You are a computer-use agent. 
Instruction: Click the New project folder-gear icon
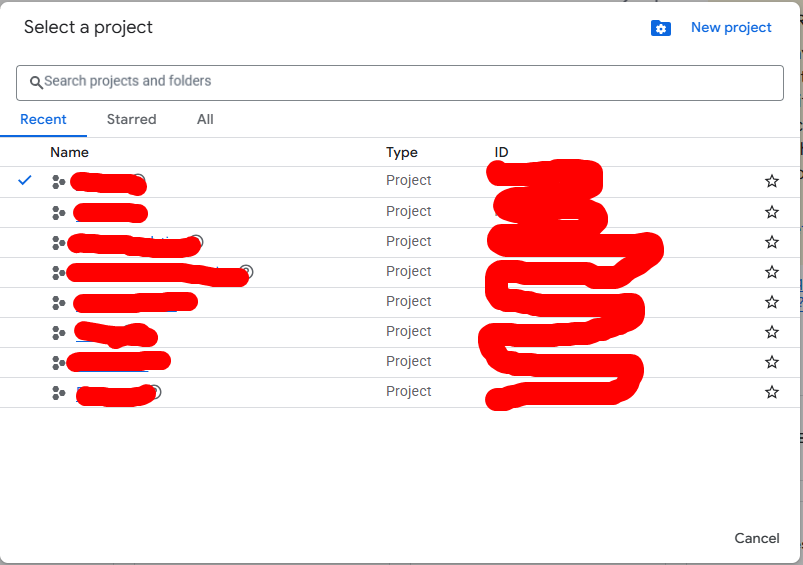point(661,28)
